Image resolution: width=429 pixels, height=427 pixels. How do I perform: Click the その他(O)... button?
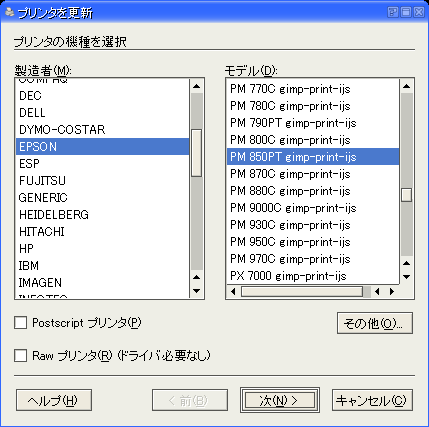[x=375, y=323]
